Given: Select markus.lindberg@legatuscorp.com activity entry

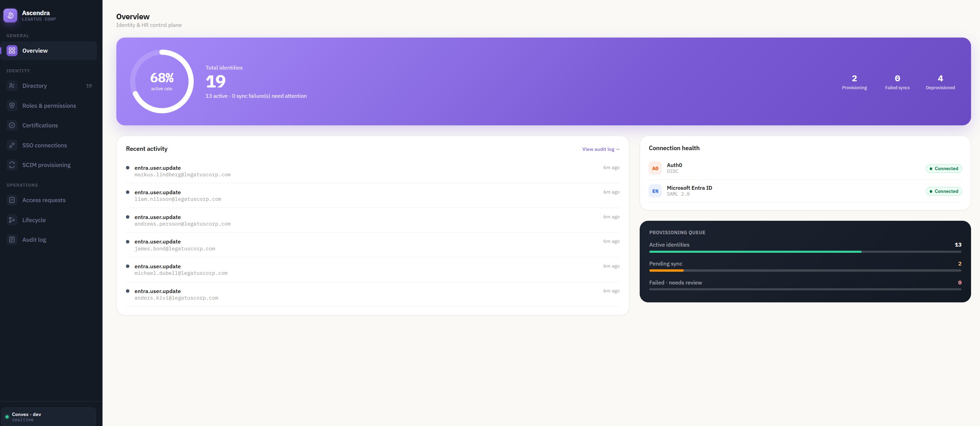Looking at the screenshot, I should (372, 171).
